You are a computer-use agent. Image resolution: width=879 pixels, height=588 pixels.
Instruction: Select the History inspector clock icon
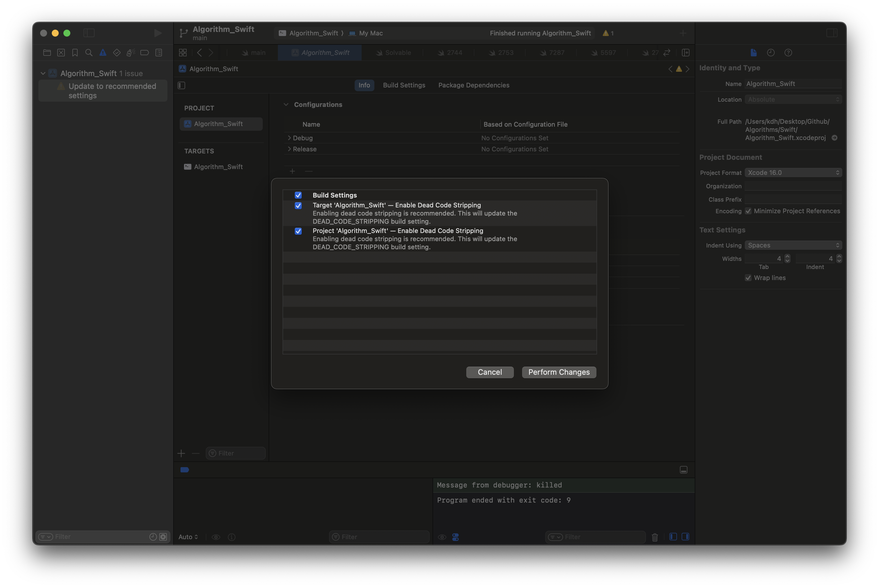(771, 53)
